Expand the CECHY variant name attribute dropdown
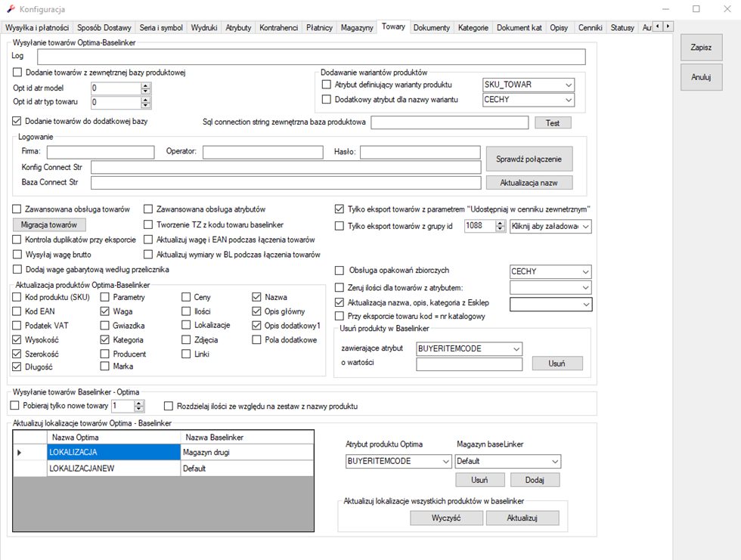This screenshot has height=560, width=741. [x=569, y=100]
